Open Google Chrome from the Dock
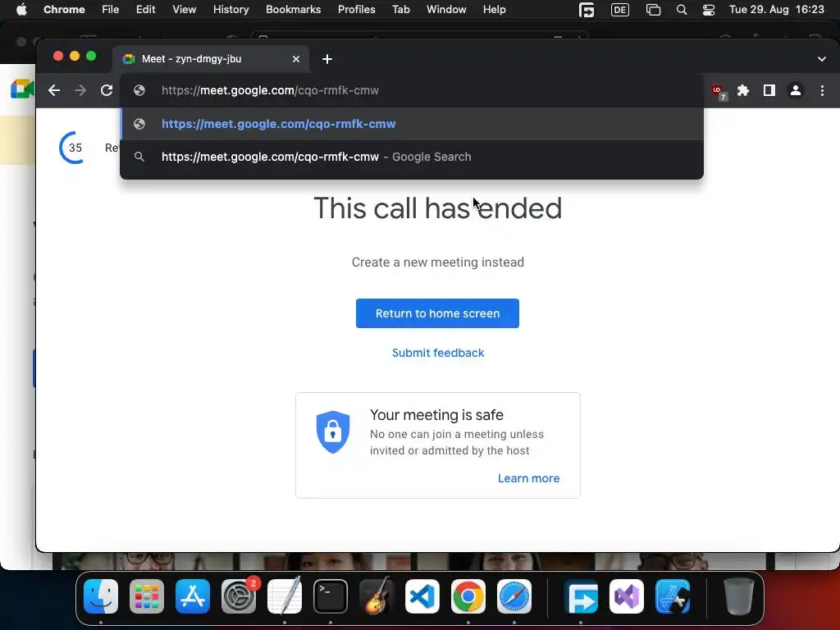This screenshot has width=840, height=630. coord(468,596)
